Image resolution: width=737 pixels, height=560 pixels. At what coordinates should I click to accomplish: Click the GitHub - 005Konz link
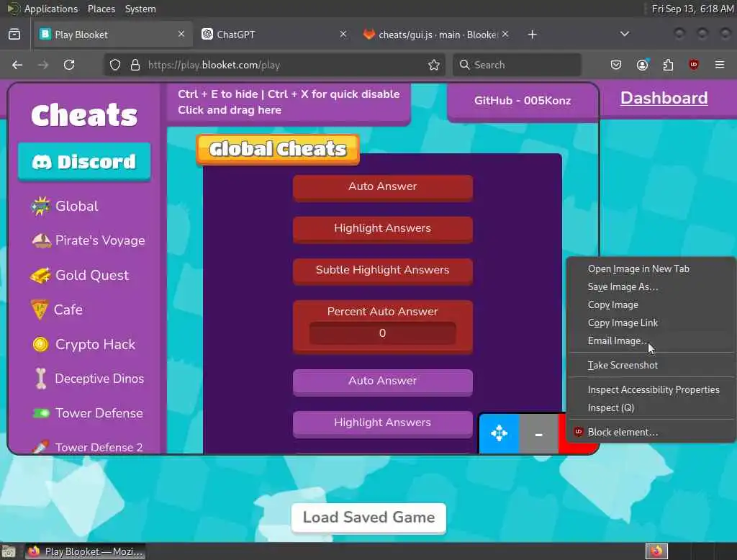523,101
